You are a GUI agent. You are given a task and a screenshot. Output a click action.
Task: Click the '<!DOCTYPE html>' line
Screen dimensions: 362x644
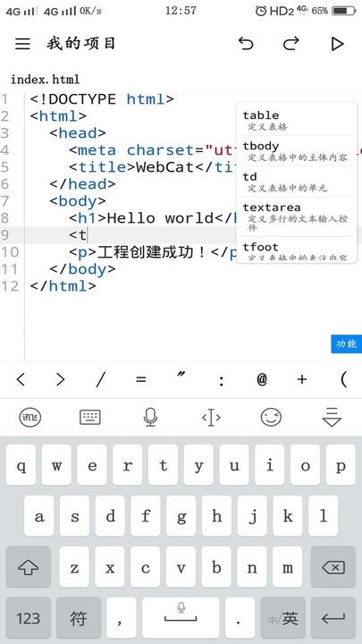pos(102,99)
